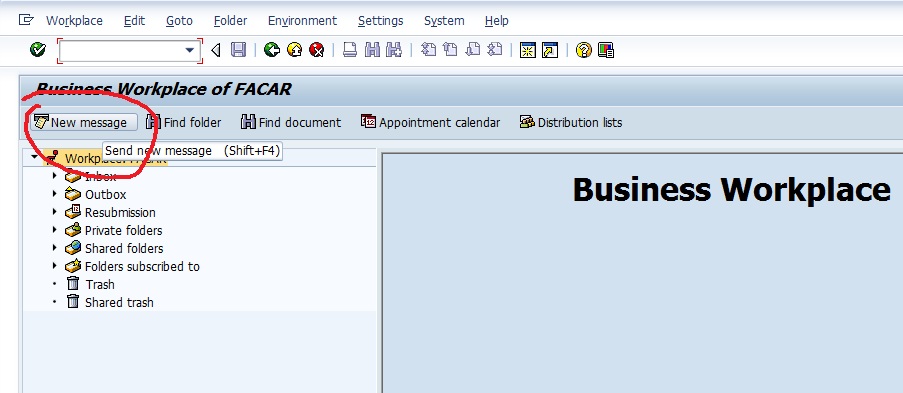Open the command field history dropdown arrow
Screen dimensions: 903x393
189,51
